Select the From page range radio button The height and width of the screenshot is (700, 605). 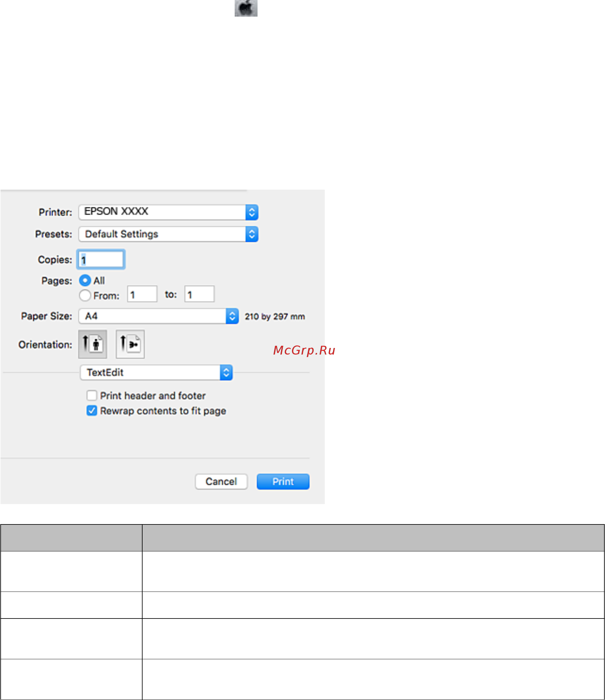pos(85,295)
